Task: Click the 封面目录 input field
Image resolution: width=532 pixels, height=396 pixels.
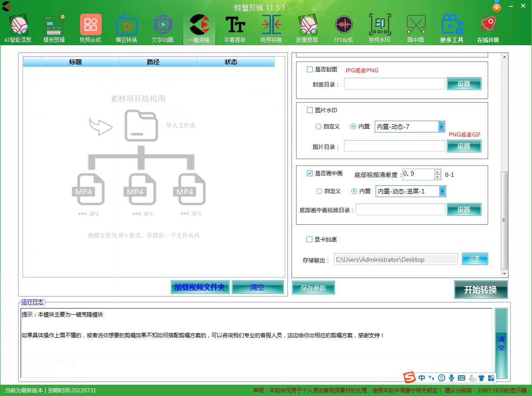Action: tap(394, 84)
